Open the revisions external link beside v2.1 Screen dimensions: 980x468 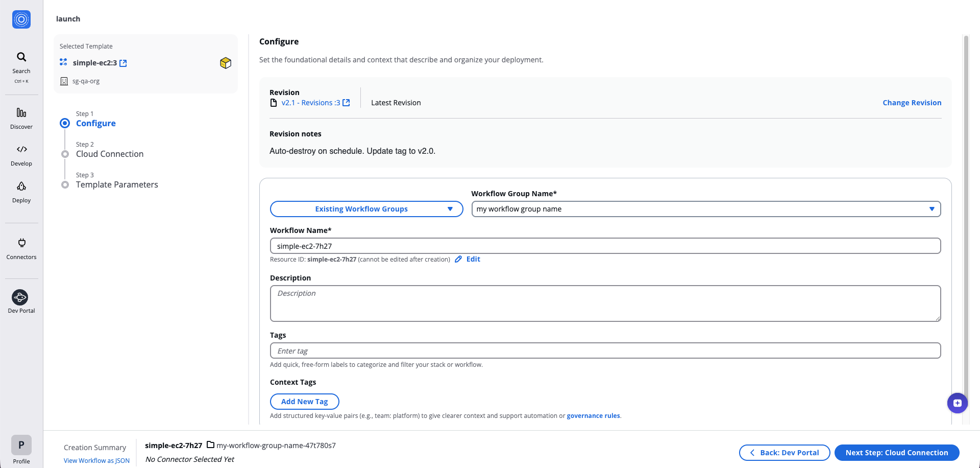347,102
